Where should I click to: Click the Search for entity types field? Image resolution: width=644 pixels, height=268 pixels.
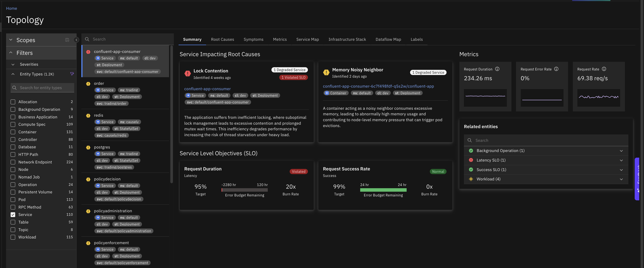43,88
